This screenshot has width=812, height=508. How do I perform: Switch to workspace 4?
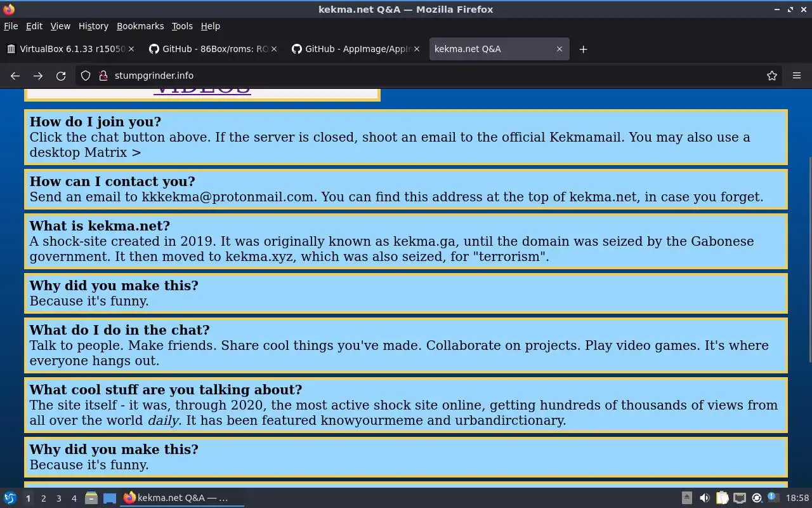click(x=74, y=498)
